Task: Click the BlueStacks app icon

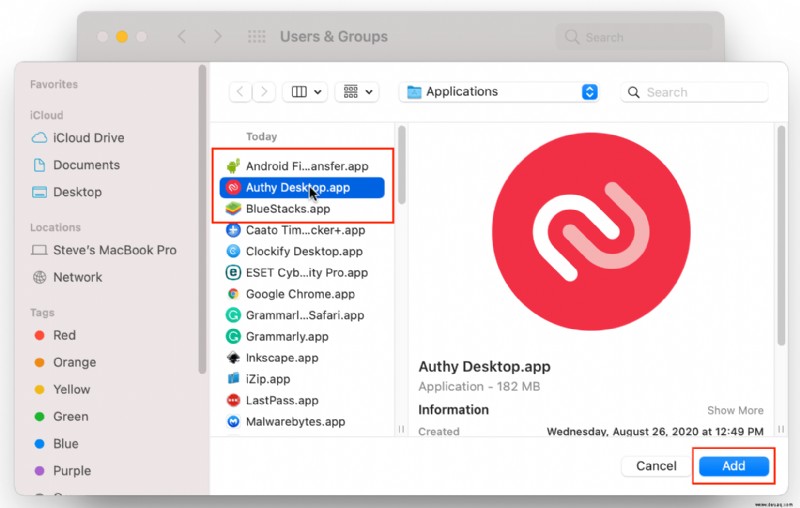Action: click(x=233, y=209)
